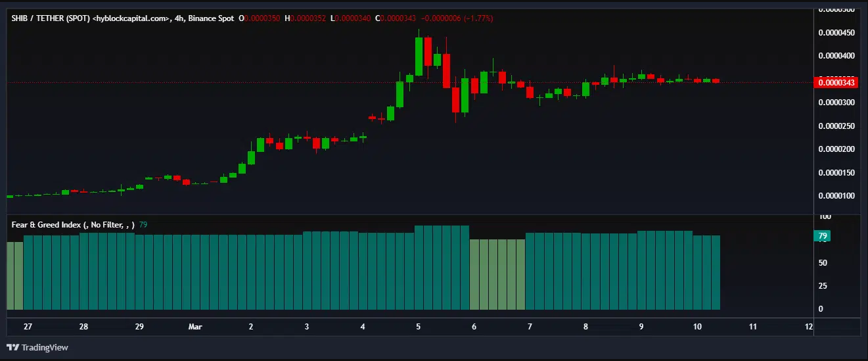Click the 28 date label on the time axis
Viewport: 868px width, 361px height.
tap(83, 327)
